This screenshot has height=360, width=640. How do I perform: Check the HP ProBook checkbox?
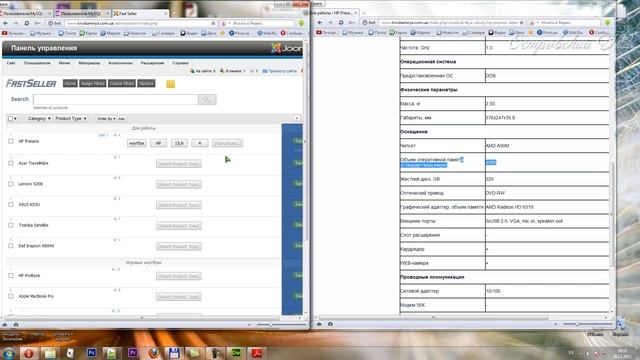point(11,276)
